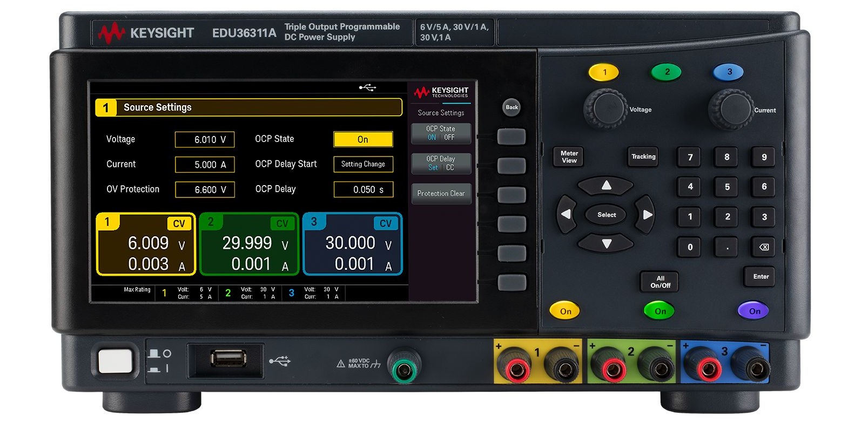Click the Source Settings title bar
Viewport: 868px width, 430px height.
[249, 107]
